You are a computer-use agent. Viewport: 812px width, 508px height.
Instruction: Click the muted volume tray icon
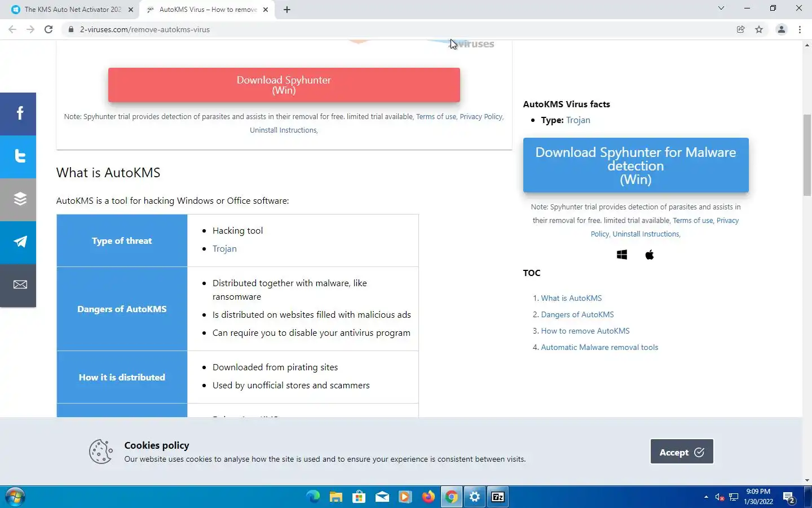[720, 497]
